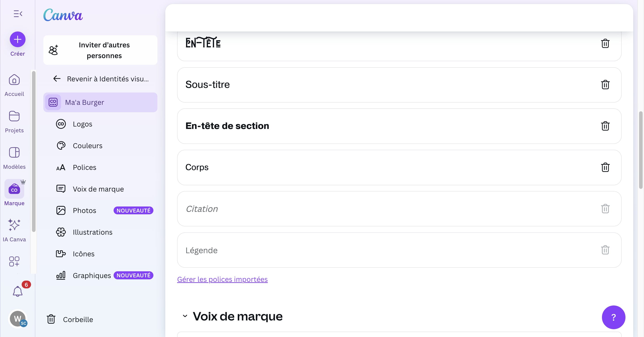The image size is (644, 337).
Task: Select Couleurs in the brand menu
Action: pyautogui.click(x=87, y=146)
